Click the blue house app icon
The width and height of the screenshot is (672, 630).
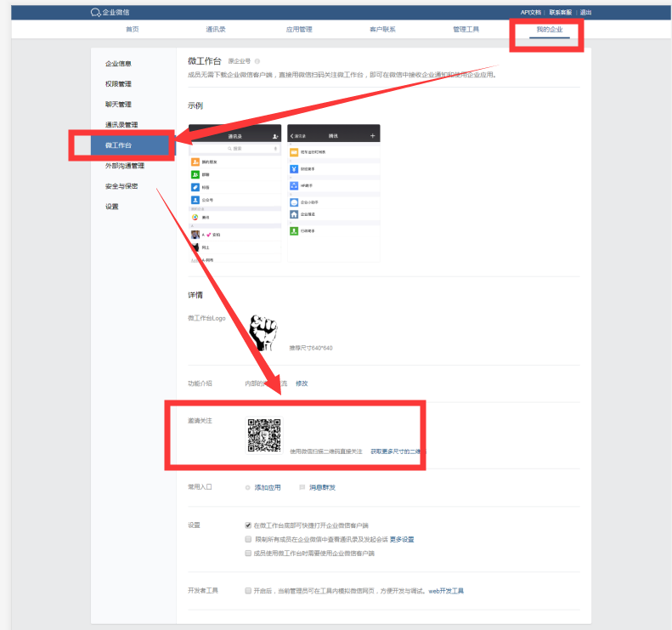(294, 214)
